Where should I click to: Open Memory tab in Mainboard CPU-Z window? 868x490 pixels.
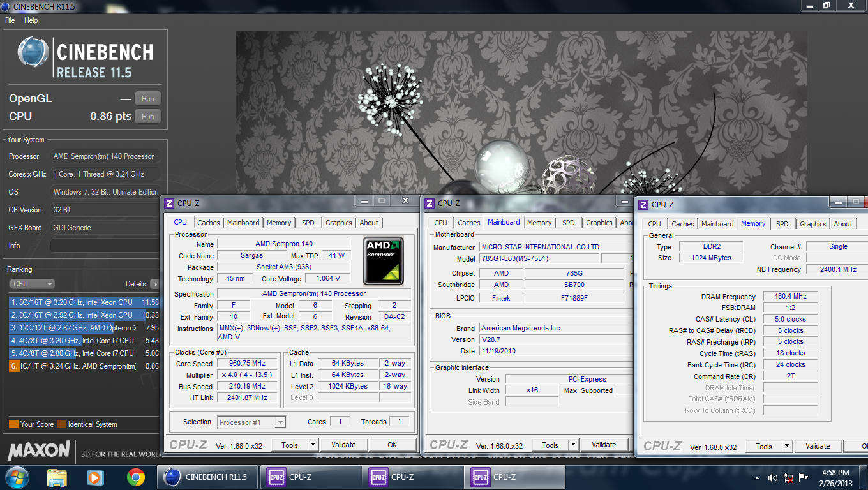[x=539, y=223]
